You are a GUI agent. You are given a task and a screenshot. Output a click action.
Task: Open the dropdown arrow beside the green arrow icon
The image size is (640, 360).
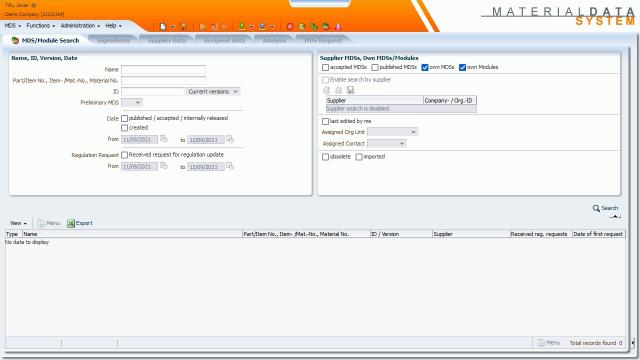tap(251, 27)
